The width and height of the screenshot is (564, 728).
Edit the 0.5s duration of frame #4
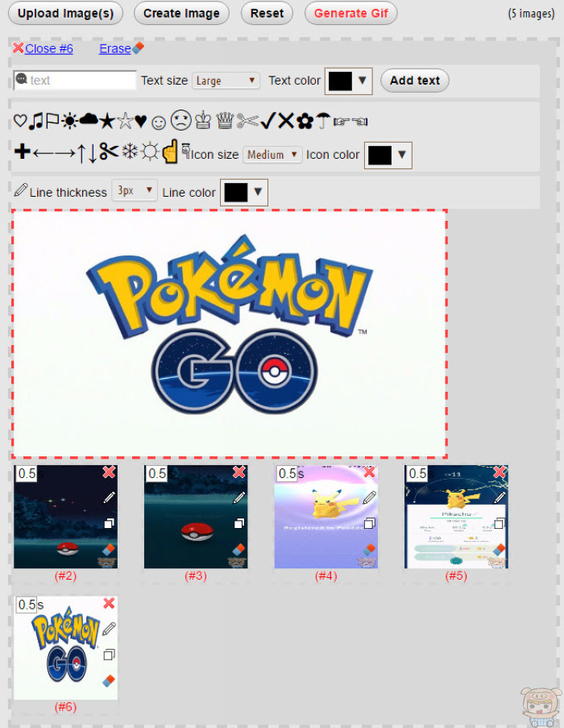pos(287,473)
